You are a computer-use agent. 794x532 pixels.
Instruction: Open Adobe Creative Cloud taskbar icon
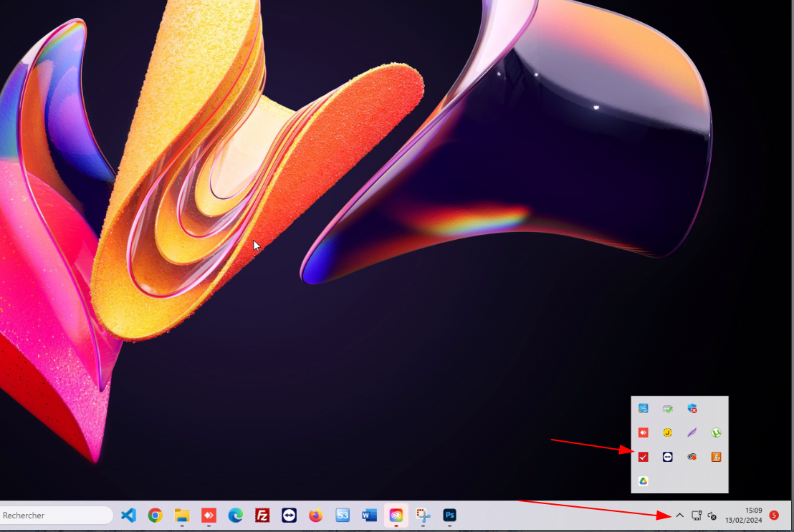point(396,516)
